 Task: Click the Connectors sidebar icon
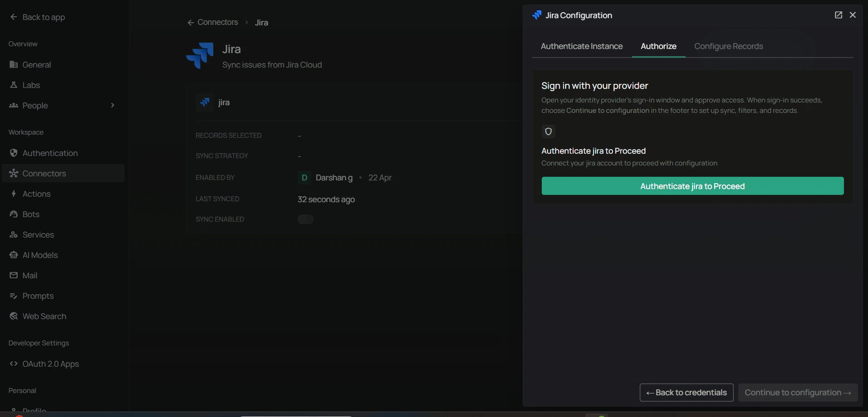point(14,173)
